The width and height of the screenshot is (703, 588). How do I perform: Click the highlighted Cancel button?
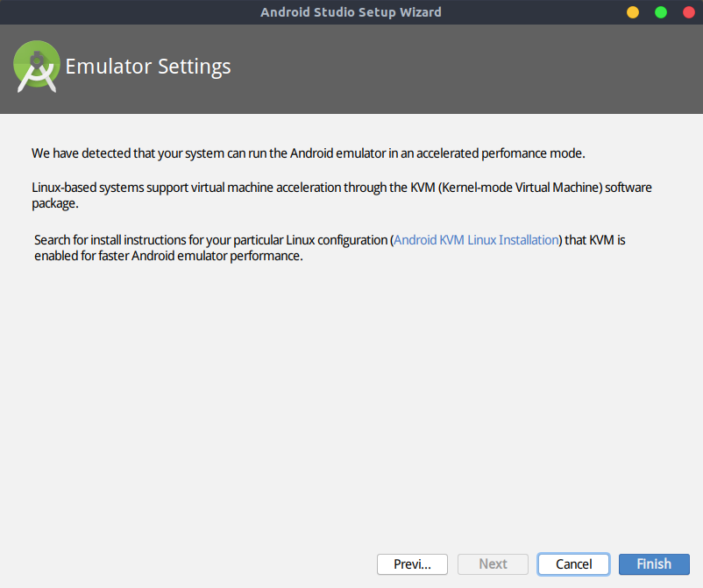(x=573, y=563)
